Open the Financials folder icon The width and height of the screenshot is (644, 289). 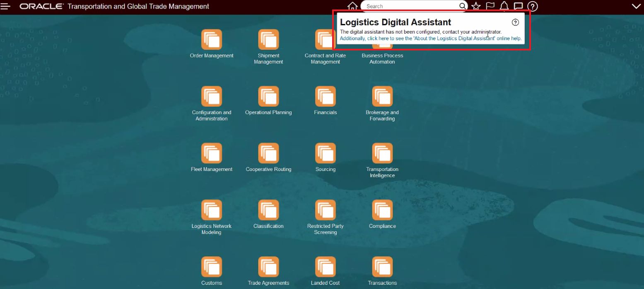(326, 96)
